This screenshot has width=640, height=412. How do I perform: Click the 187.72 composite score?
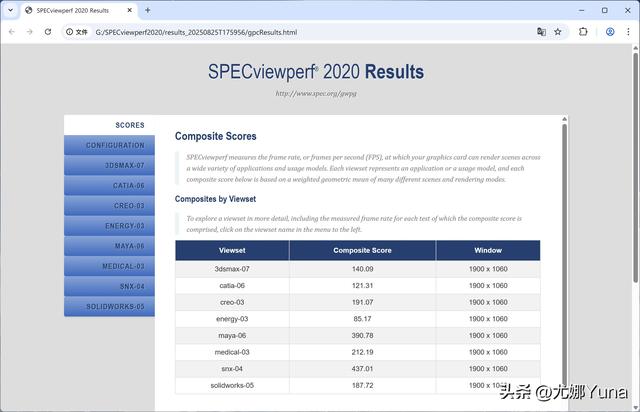pos(362,385)
